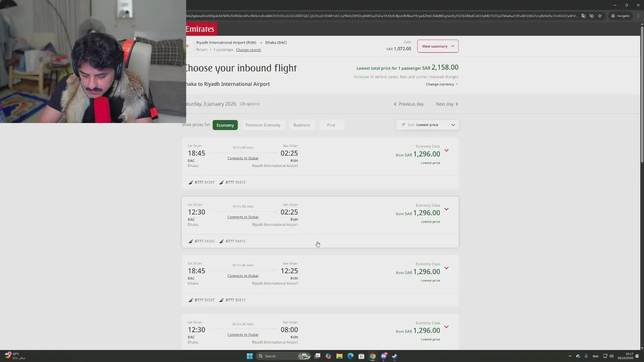The height and width of the screenshot is (362, 644).
Task: Click the weather widget on the taskbar
Action: point(14,355)
